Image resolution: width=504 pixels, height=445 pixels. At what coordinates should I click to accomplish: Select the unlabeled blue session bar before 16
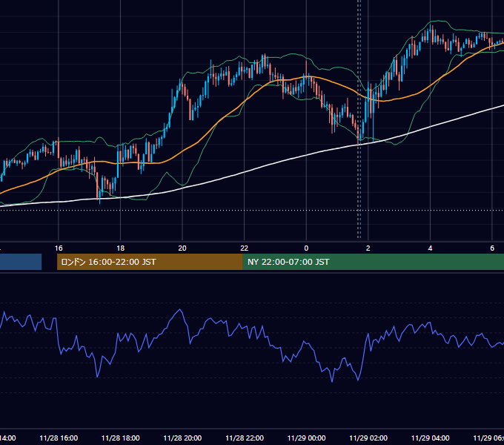[21, 262]
